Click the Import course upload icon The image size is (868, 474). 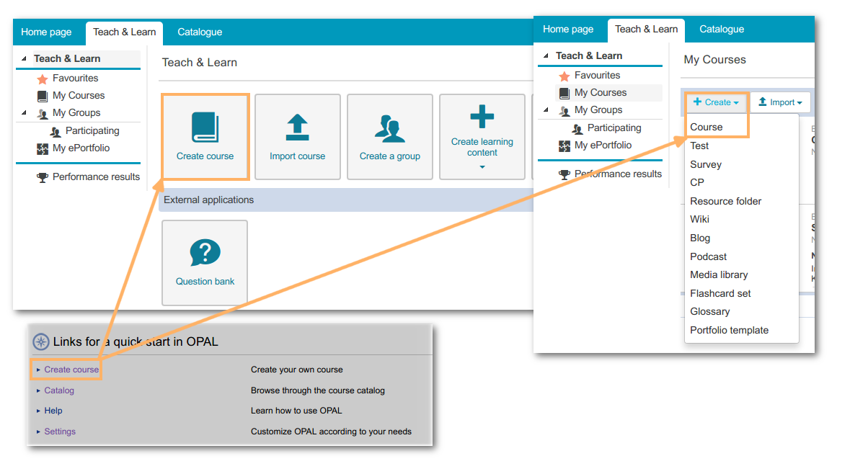pyautogui.click(x=297, y=128)
